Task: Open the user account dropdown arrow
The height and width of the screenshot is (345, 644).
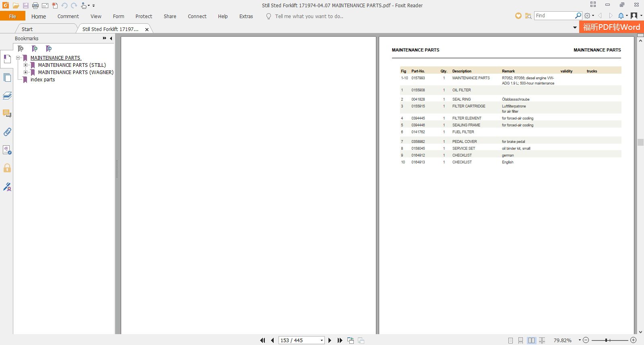Action: (641, 16)
